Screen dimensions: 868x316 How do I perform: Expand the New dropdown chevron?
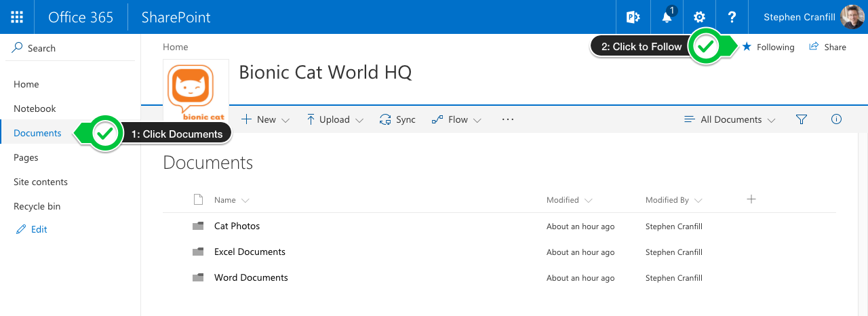click(x=285, y=120)
